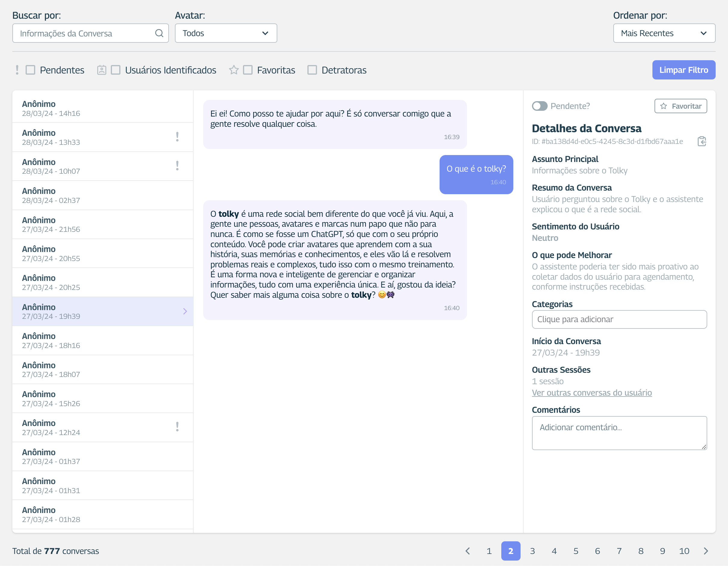Open conversation Anônimo 27/03/24 - 12h24
Screen dimensions: 728x566
point(103,427)
